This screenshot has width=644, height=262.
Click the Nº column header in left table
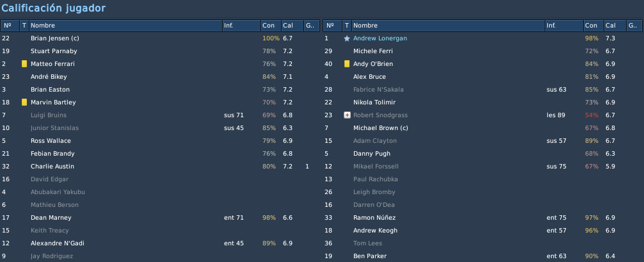tap(10, 26)
